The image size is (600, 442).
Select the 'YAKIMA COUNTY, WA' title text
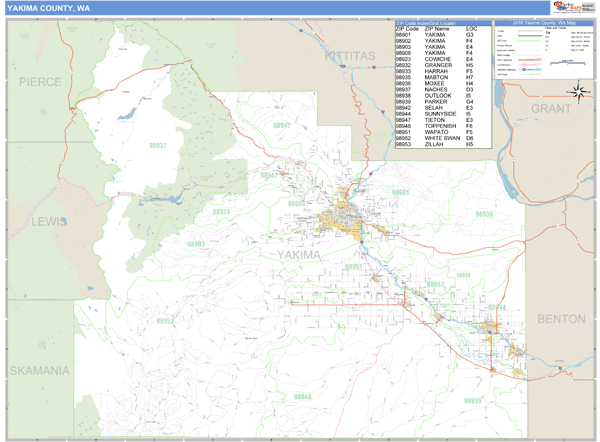(49, 8)
